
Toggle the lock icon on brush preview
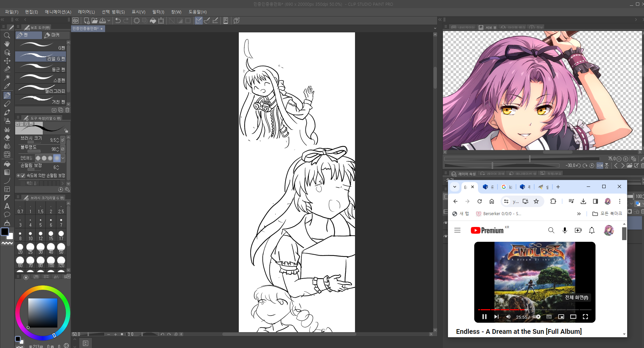[x=66, y=130]
